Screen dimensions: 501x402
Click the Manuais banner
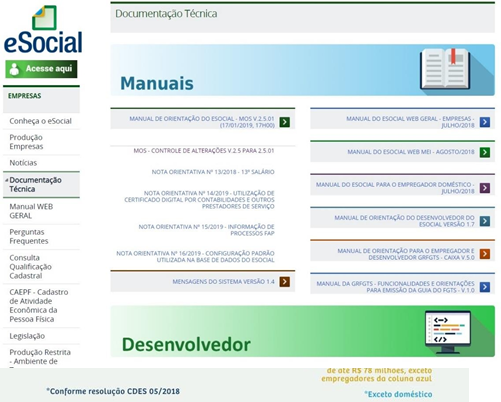coord(302,70)
